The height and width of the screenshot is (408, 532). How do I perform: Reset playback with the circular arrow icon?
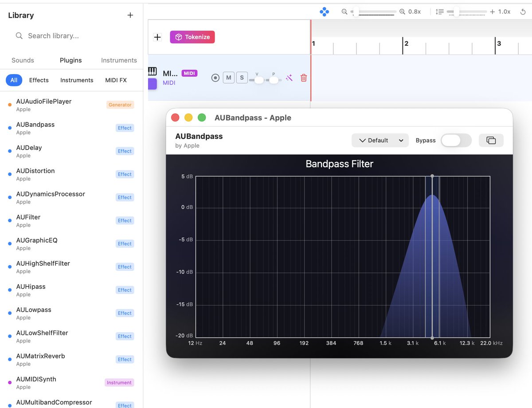[522, 12]
